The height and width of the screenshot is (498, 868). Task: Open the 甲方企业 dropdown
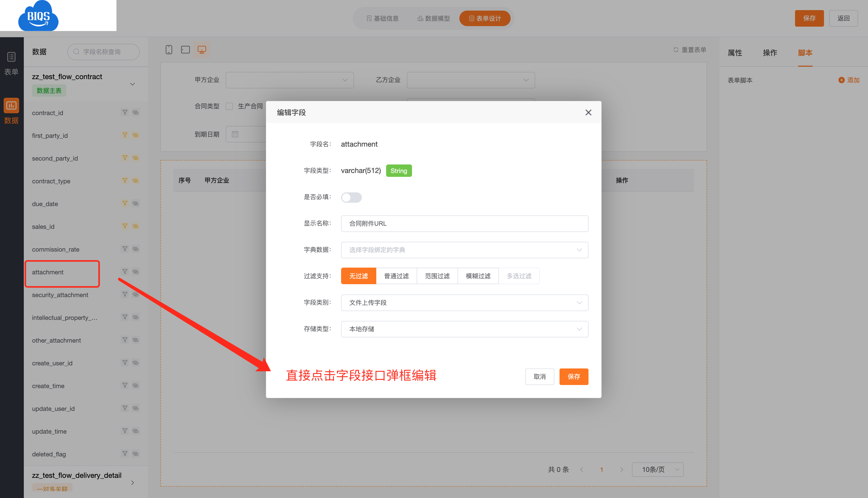(290, 80)
